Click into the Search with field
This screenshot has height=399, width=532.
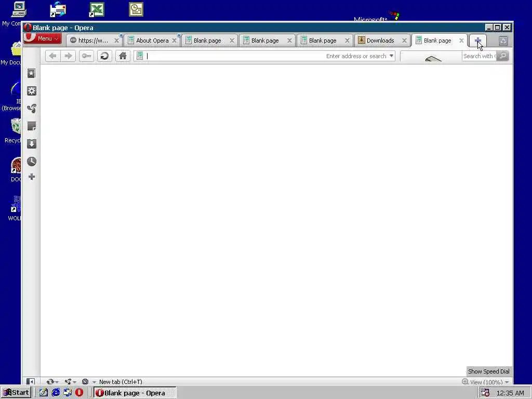pyautogui.click(x=479, y=56)
